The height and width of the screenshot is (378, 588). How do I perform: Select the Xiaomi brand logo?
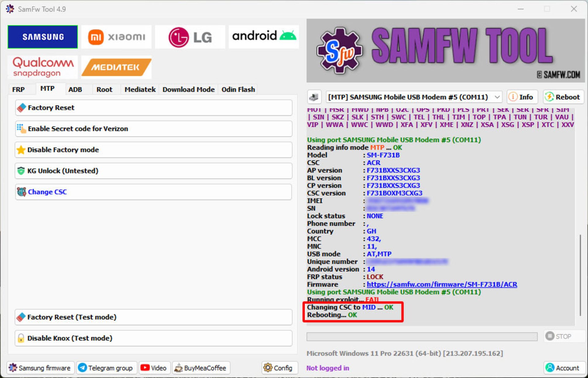116,37
